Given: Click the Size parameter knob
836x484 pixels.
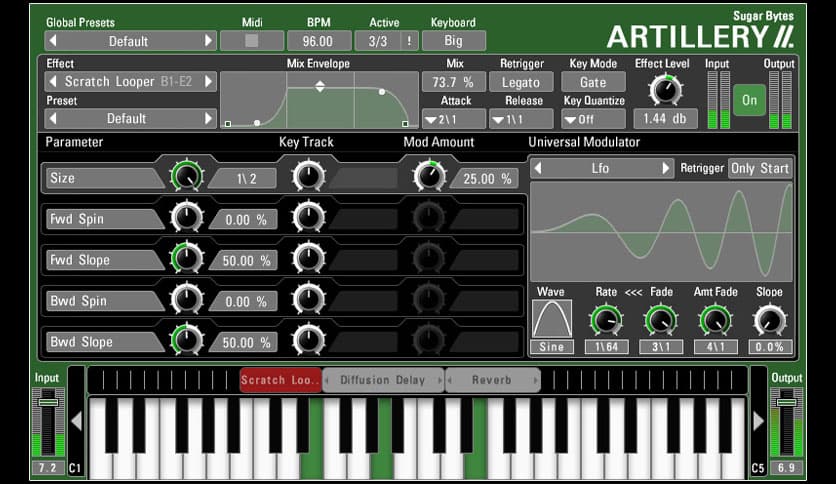Looking at the screenshot, I should click(x=187, y=176).
